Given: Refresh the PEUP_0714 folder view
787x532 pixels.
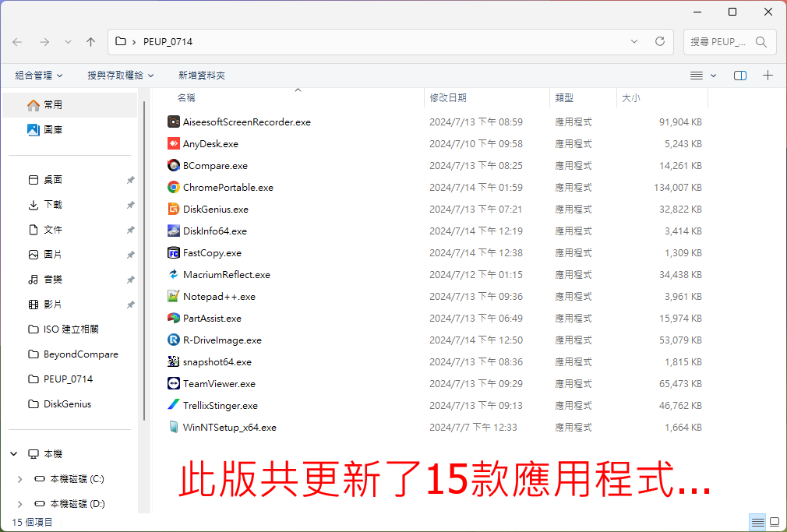Looking at the screenshot, I should click(660, 41).
